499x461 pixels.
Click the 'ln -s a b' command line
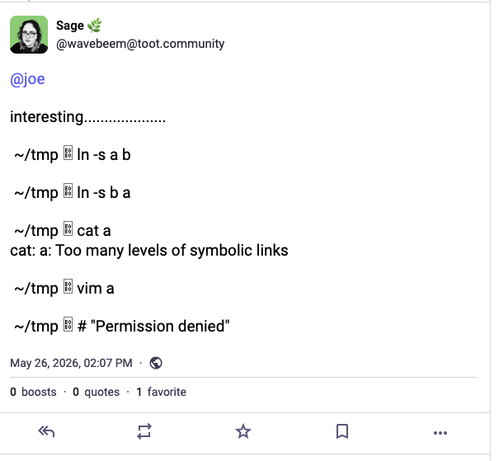click(x=72, y=155)
